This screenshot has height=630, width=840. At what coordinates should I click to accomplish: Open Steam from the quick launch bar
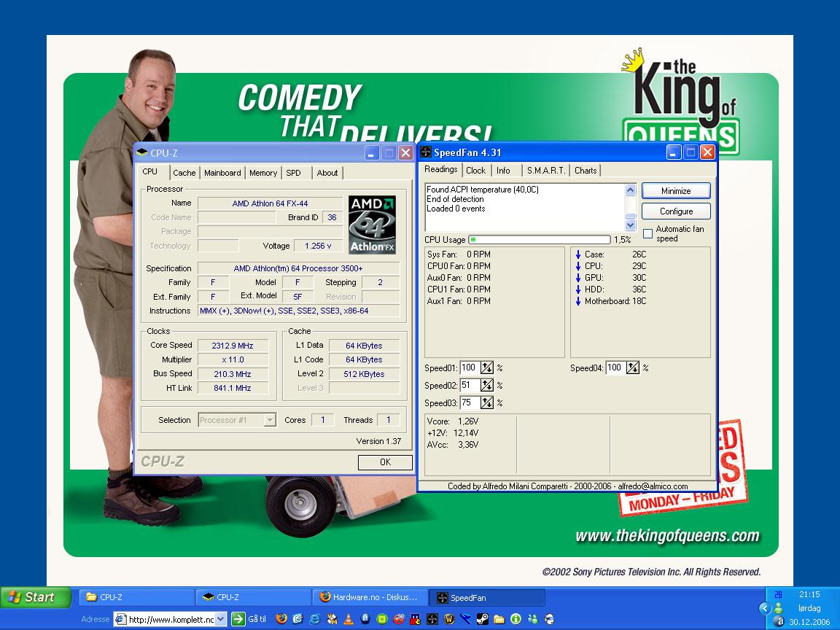click(483, 619)
